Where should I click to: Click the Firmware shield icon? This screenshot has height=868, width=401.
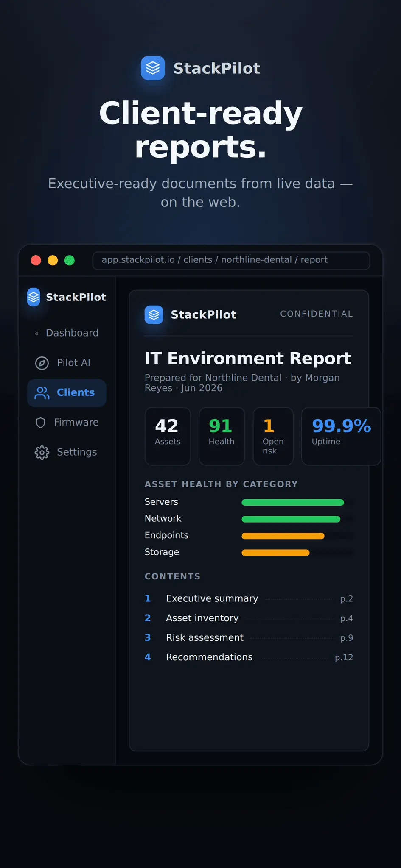click(x=40, y=423)
